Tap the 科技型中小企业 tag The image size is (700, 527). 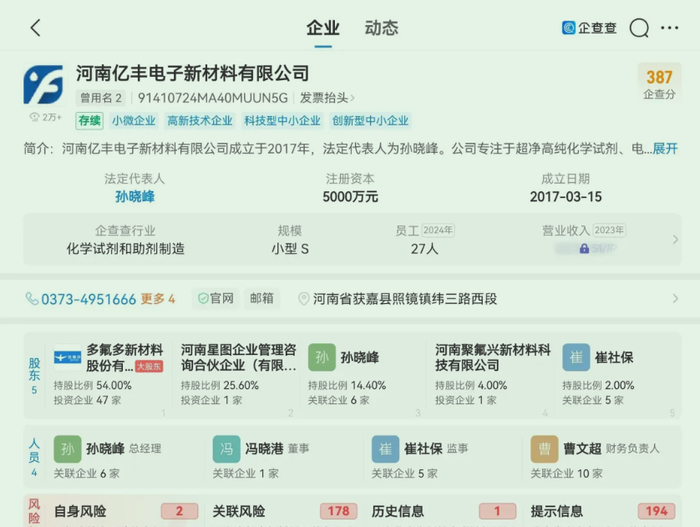coord(282,121)
